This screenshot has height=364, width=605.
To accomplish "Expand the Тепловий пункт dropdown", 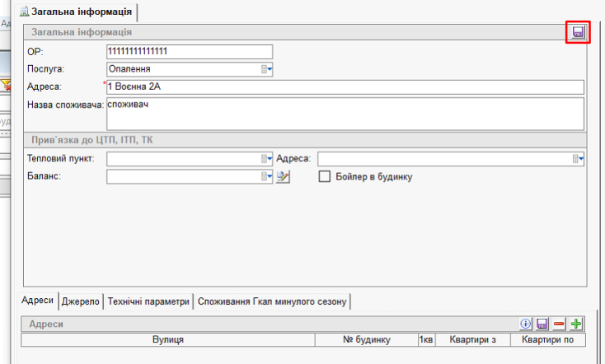I will point(267,159).
